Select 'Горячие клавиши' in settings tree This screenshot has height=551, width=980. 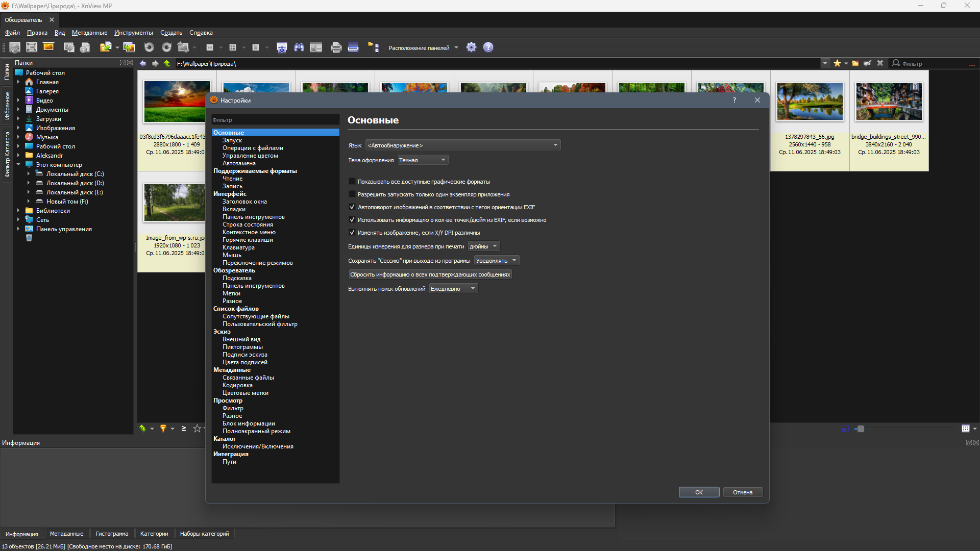point(248,240)
